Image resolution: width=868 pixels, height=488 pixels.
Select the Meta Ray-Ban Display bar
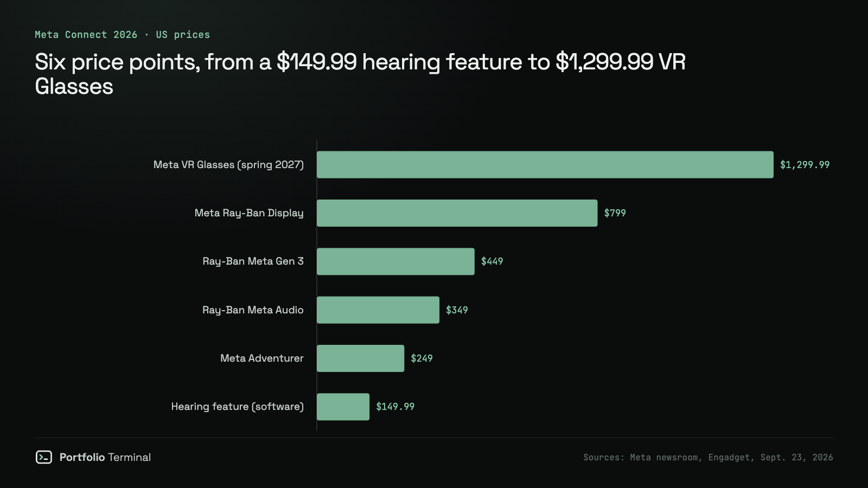[x=457, y=213]
